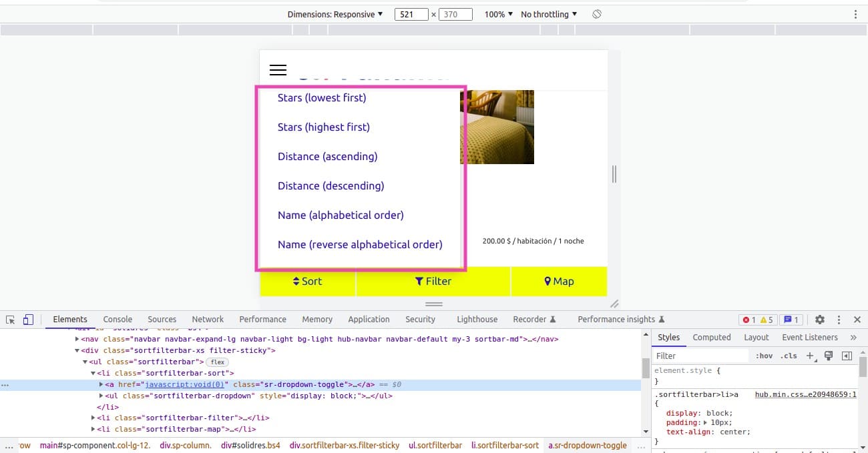868x453 pixels.
Task: Toggle the .cls element classes panel
Action: point(790,356)
